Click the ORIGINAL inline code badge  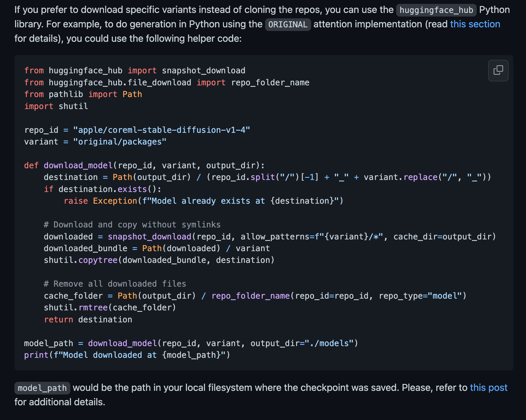point(288,24)
